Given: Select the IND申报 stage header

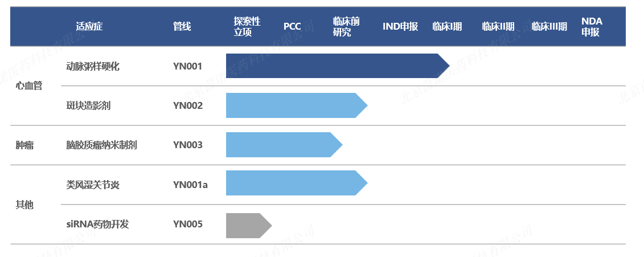Looking at the screenshot, I should pos(400,27).
